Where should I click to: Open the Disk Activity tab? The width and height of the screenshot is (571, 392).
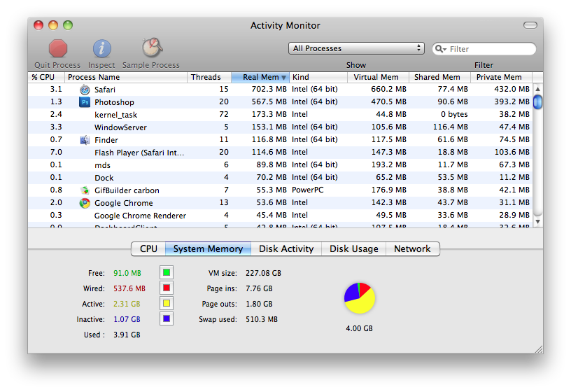tap(286, 248)
